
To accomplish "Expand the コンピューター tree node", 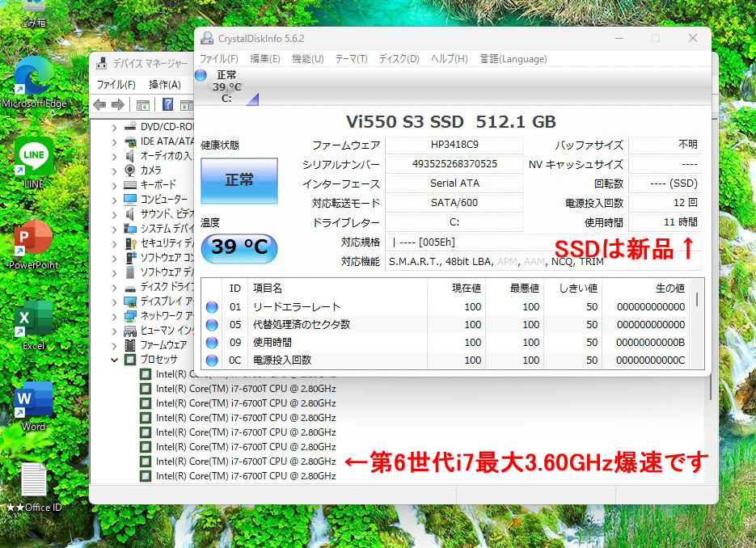I will (x=114, y=200).
